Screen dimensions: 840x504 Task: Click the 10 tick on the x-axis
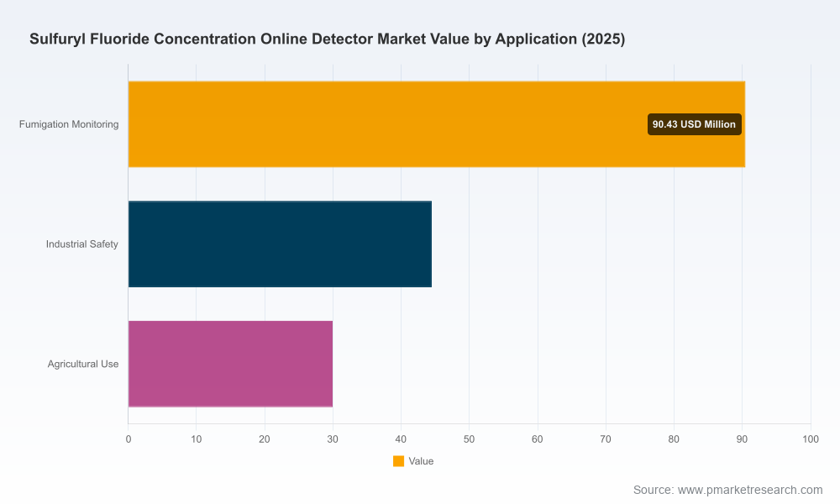197,439
